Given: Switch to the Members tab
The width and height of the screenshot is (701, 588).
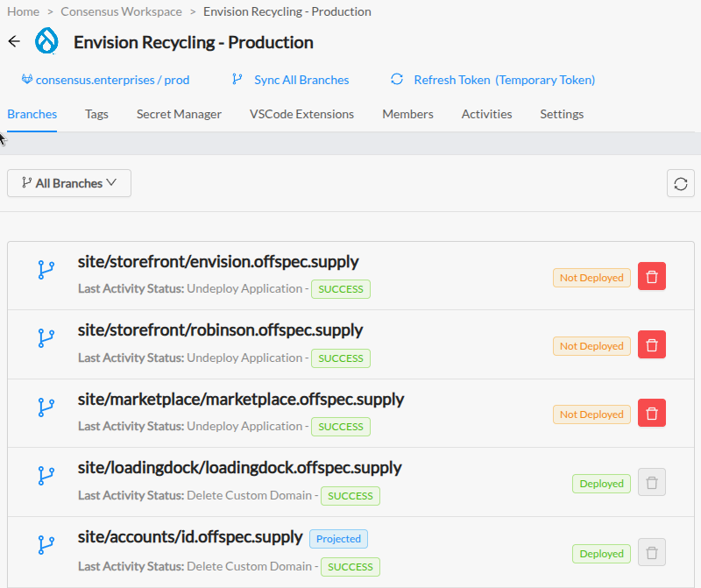Looking at the screenshot, I should (x=407, y=115).
